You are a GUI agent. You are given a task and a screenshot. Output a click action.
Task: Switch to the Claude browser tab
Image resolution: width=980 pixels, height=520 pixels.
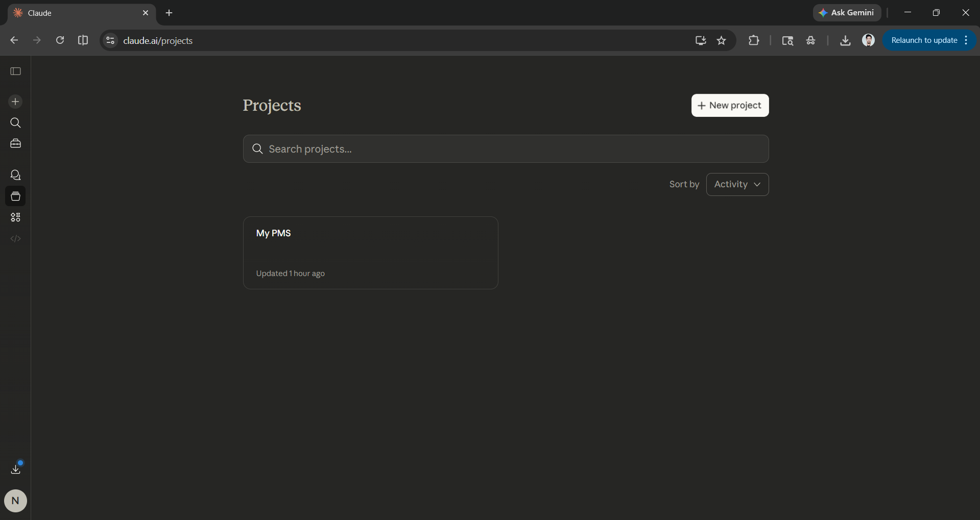point(77,13)
